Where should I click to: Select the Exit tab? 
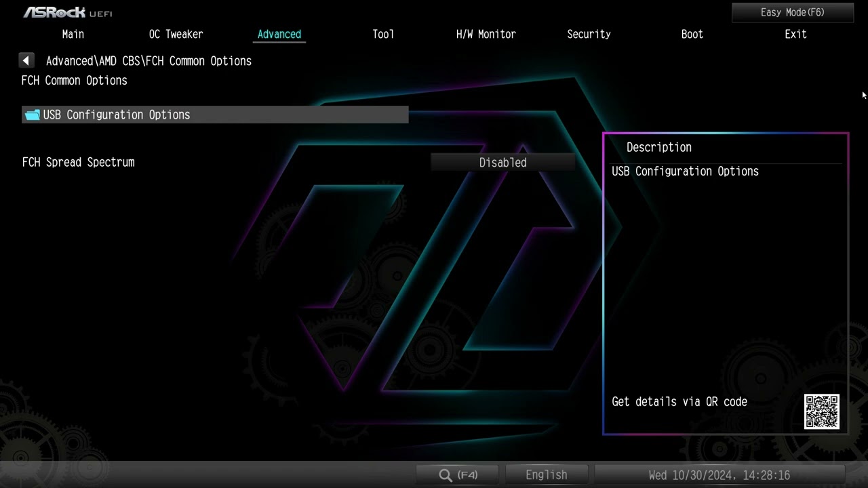pyautogui.click(x=795, y=34)
